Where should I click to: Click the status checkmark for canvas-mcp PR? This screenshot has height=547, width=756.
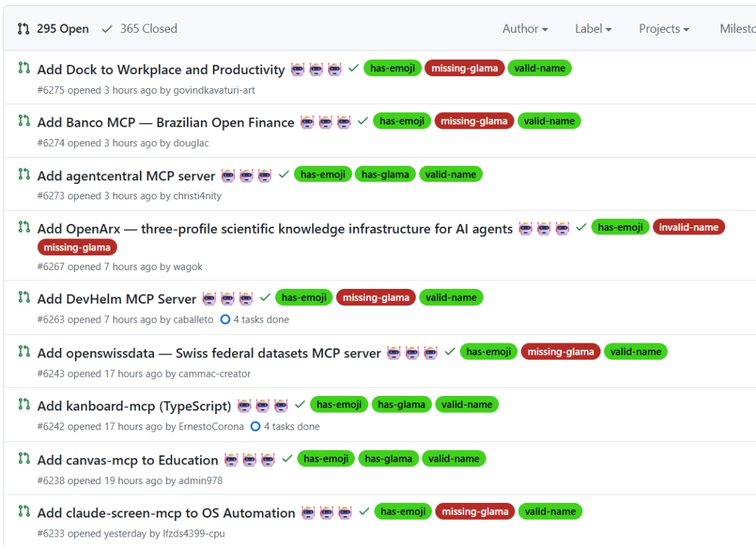288,458
